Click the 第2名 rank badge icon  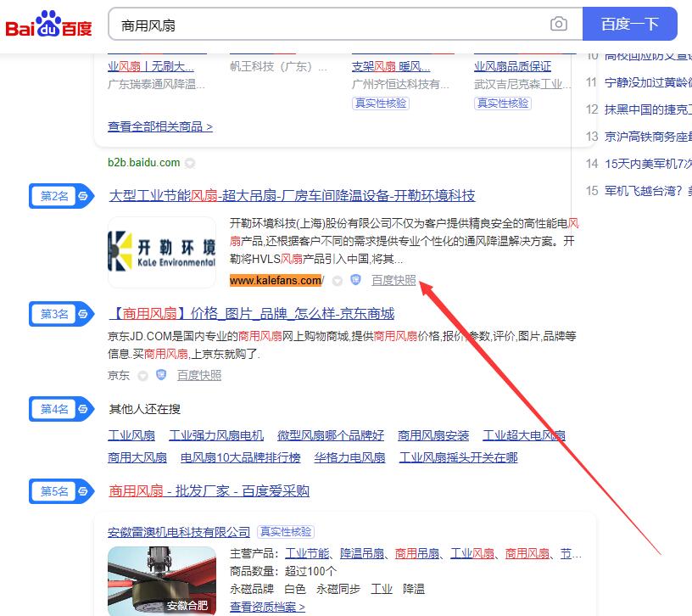(61, 196)
